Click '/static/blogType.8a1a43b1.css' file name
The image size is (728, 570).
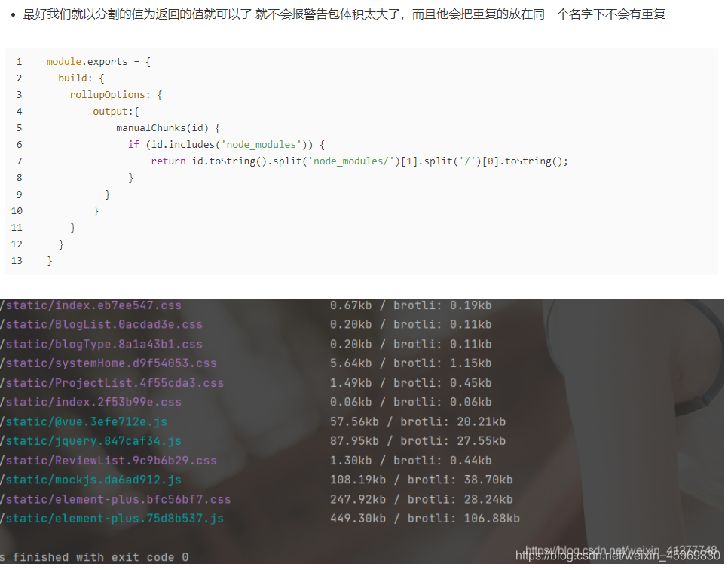coord(101,345)
